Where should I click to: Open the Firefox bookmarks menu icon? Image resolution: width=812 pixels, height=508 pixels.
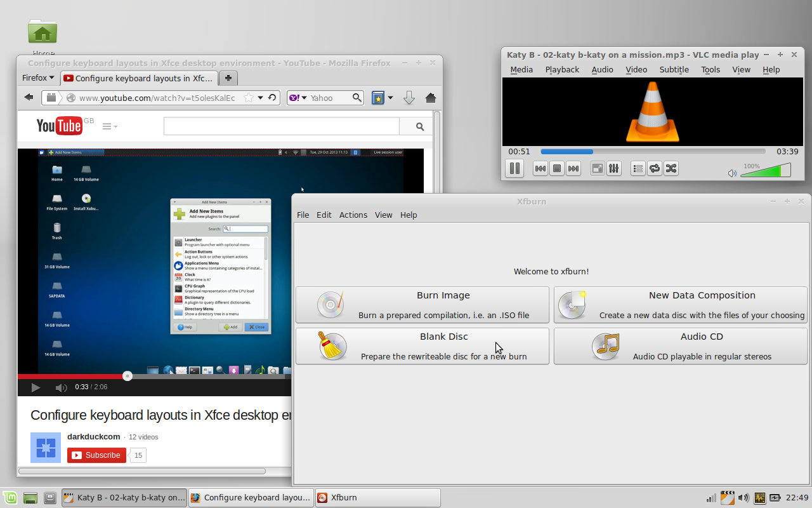pyautogui.click(x=378, y=98)
